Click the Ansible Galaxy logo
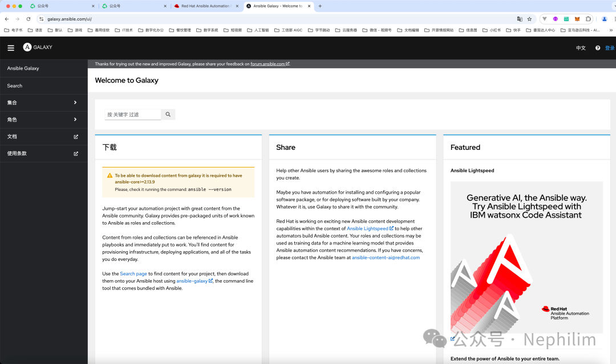This screenshot has width=616, height=364. coord(38,47)
